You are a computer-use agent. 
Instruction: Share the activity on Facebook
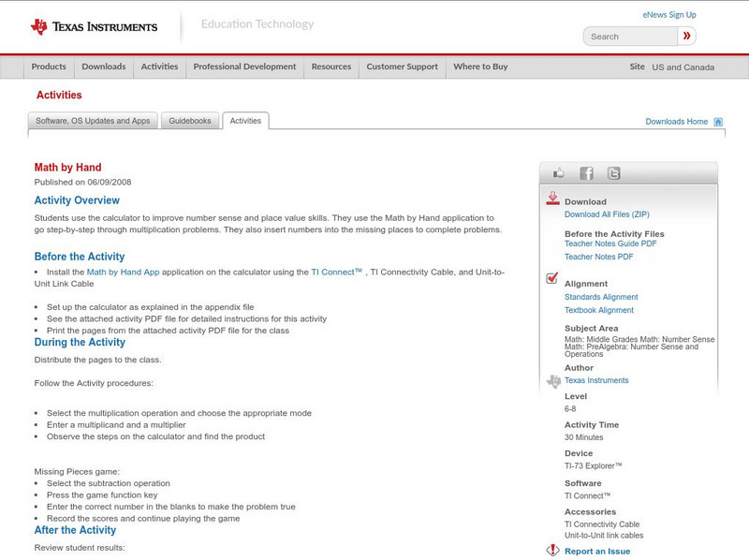coord(586,173)
